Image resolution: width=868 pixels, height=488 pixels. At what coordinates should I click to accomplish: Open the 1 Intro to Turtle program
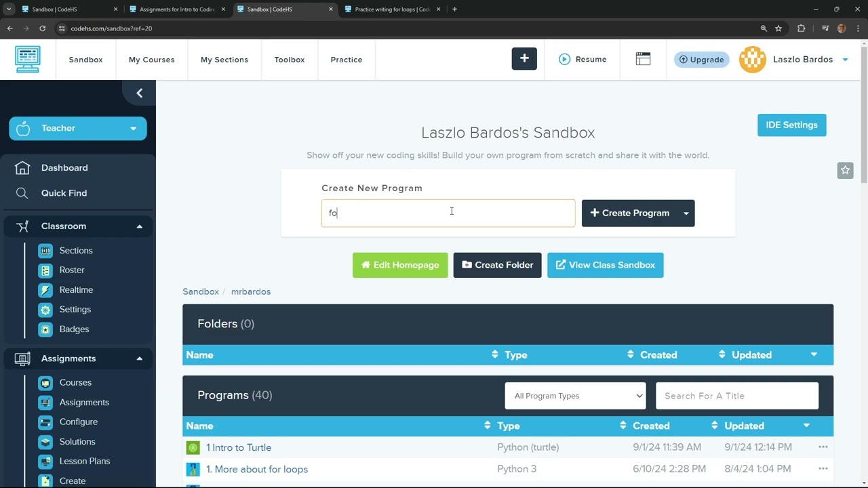(x=239, y=447)
